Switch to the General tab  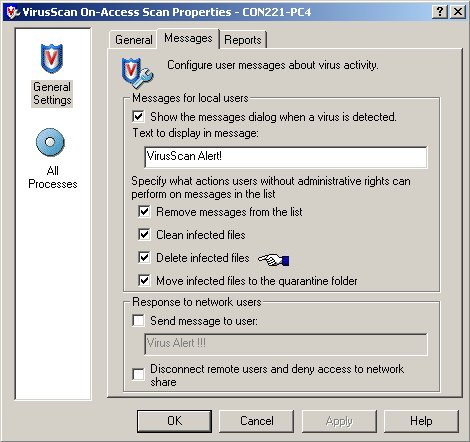tap(133, 40)
